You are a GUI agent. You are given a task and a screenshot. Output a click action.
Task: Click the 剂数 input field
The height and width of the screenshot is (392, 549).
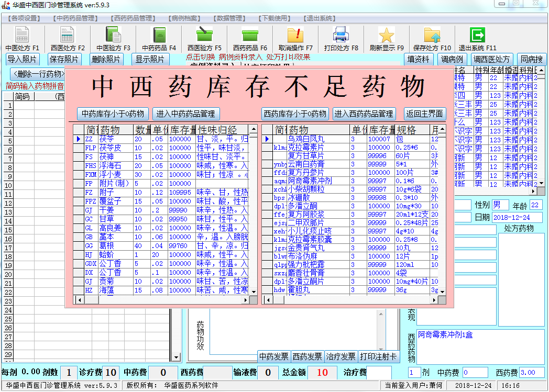point(69,373)
